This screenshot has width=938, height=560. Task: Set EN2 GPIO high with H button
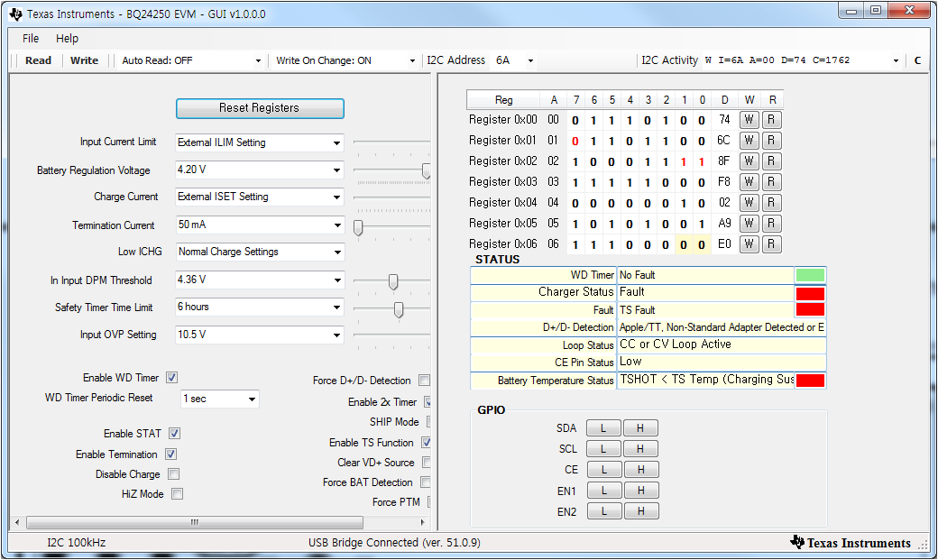pyautogui.click(x=640, y=511)
